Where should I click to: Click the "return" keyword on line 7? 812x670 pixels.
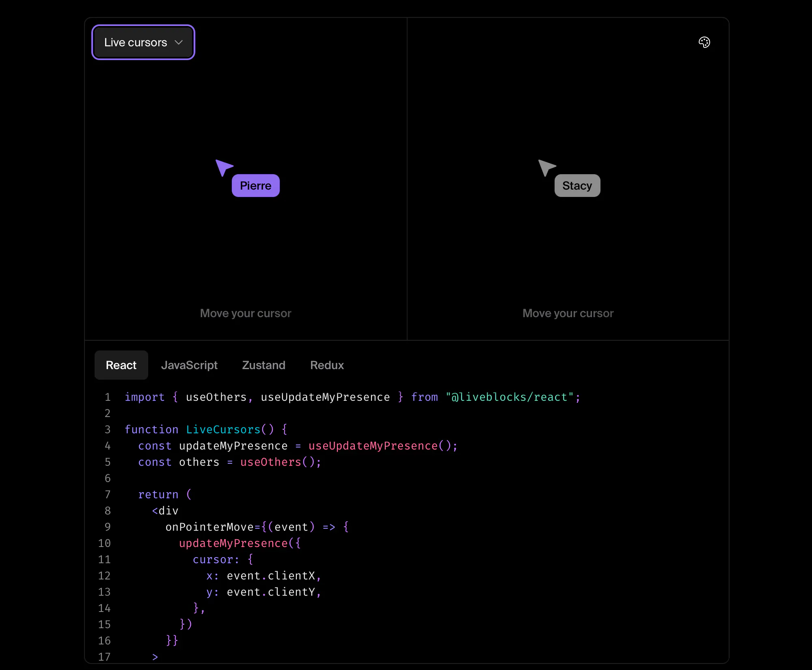point(158,495)
